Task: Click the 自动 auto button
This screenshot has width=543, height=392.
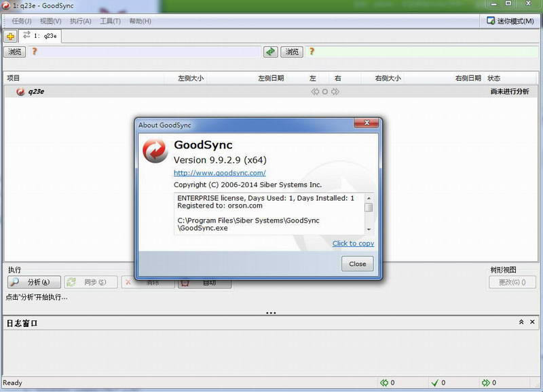Action: tap(205, 283)
